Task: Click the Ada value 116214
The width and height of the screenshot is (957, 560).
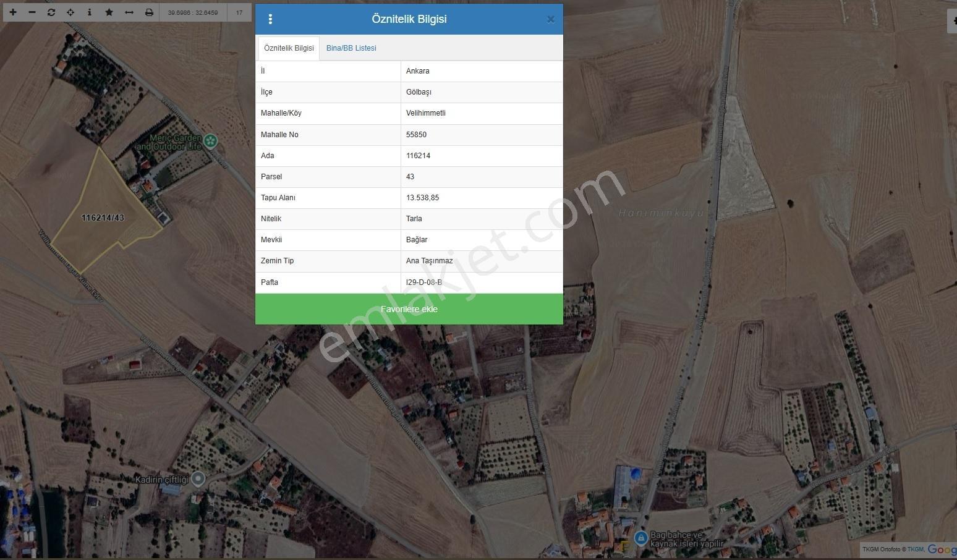Action: point(418,156)
